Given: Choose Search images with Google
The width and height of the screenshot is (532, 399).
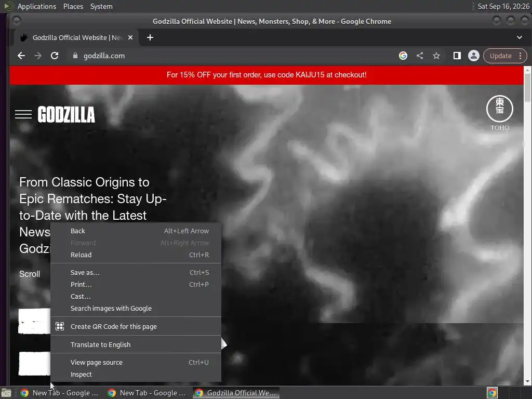Looking at the screenshot, I should click(136, 308).
